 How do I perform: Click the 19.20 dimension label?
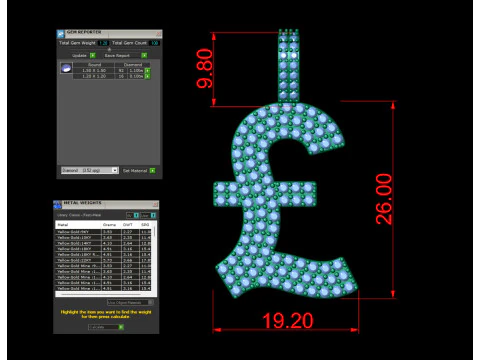pos(288,320)
